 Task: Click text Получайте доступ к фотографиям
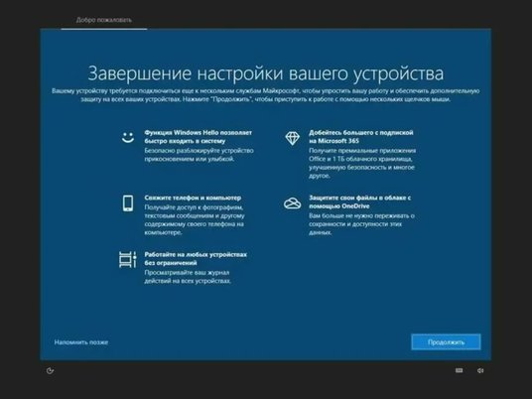pyautogui.click(x=195, y=220)
